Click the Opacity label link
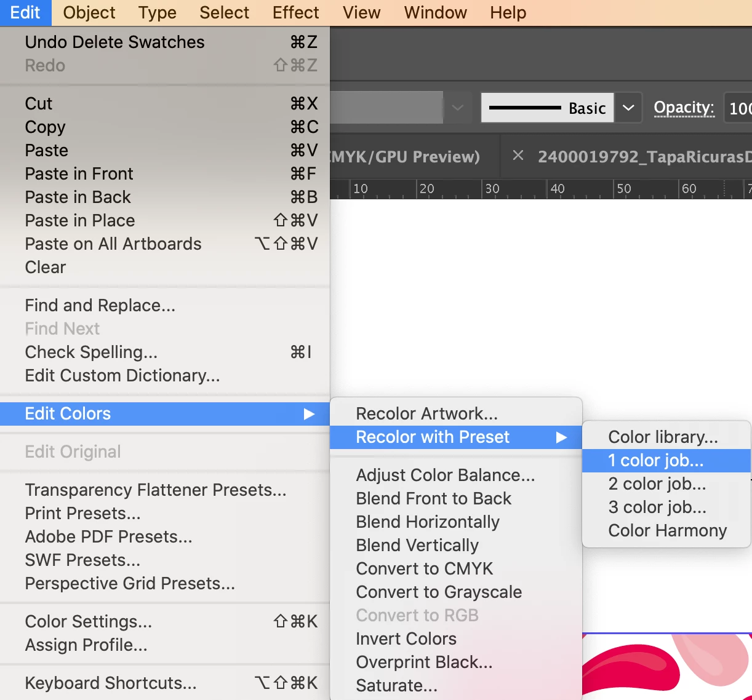The image size is (752, 700). click(684, 108)
